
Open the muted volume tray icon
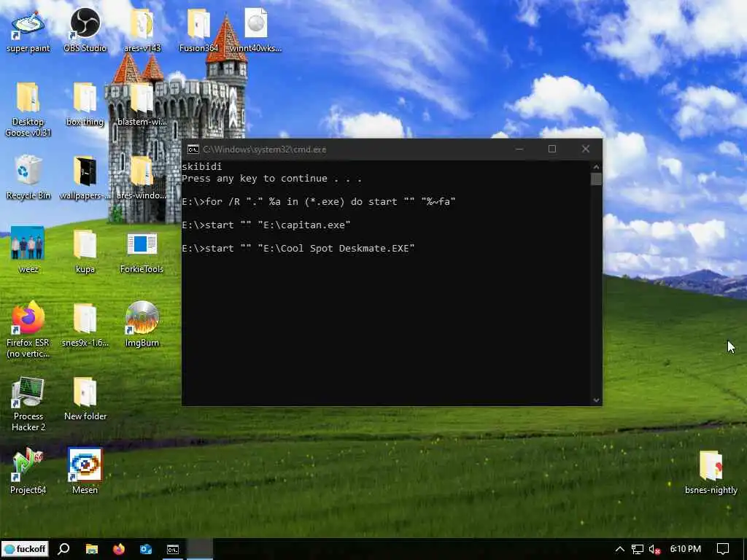click(x=654, y=550)
